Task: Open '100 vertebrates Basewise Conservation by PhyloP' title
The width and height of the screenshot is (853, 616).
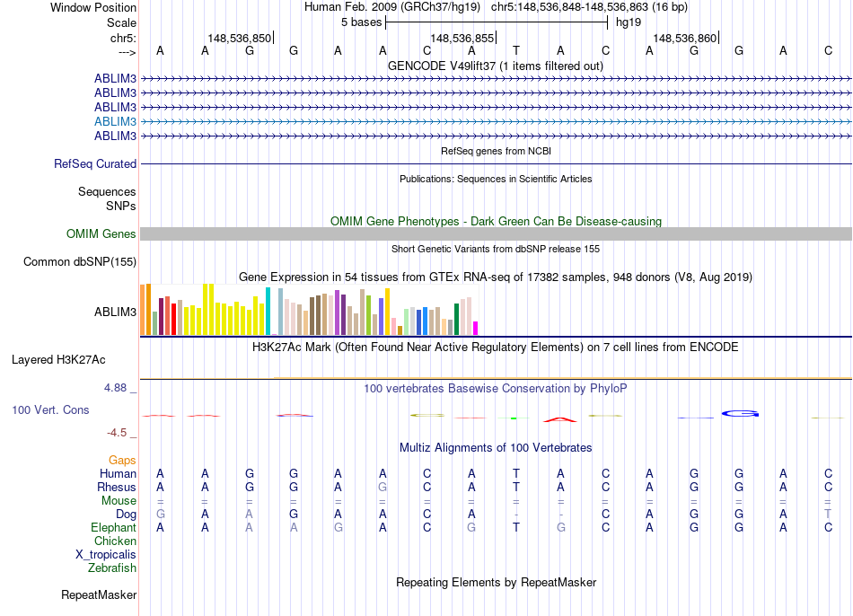Action: click(496, 389)
